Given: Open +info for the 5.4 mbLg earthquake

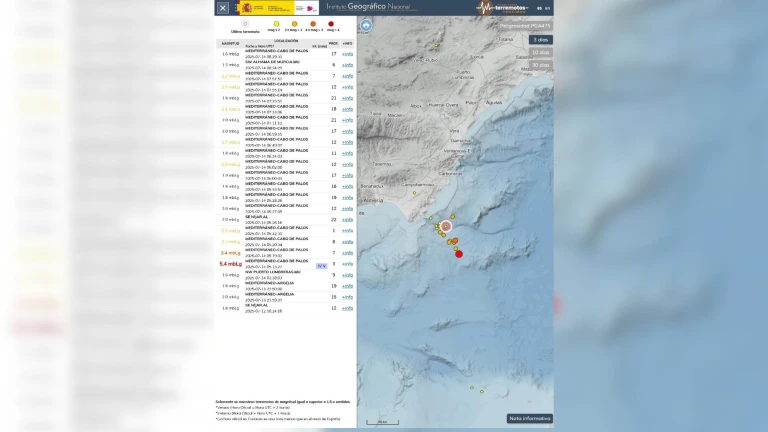Looking at the screenshot, I should tap(347, 264).
